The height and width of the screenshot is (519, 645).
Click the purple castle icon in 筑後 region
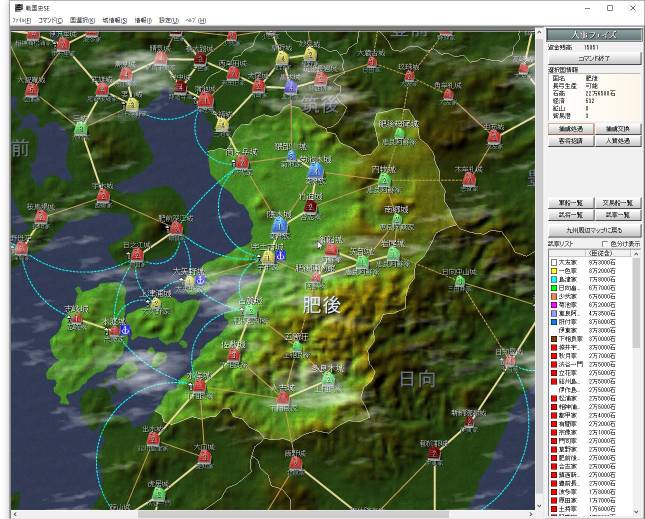(290, 87)
